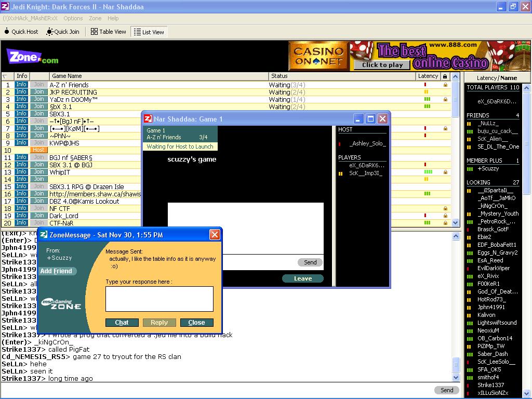The width and height of the screenshot is (532, 399).
Task: Join the JKP RECRUITING game
Action: click(x=38, y=92)
